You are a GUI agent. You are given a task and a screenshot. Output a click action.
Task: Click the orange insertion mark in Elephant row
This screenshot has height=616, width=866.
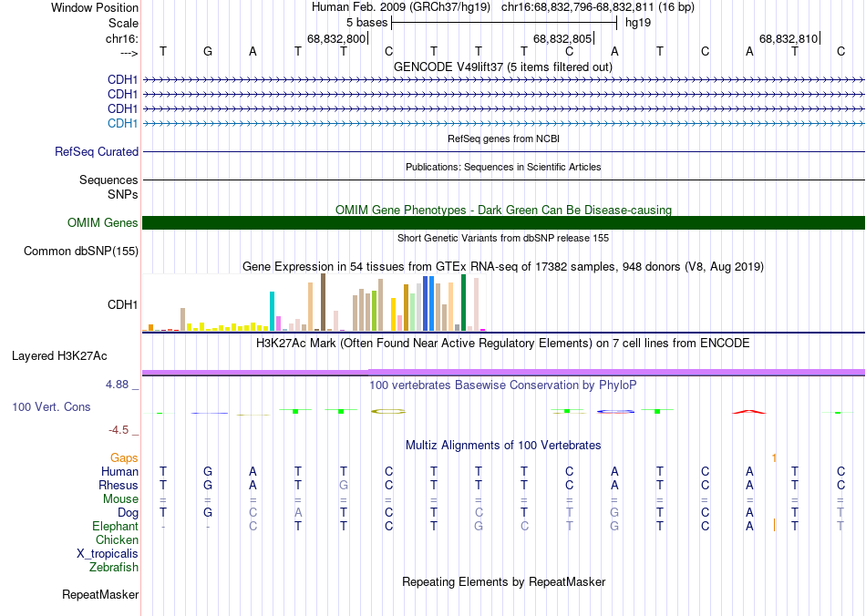pyautogui.click(x=774, y=526)
